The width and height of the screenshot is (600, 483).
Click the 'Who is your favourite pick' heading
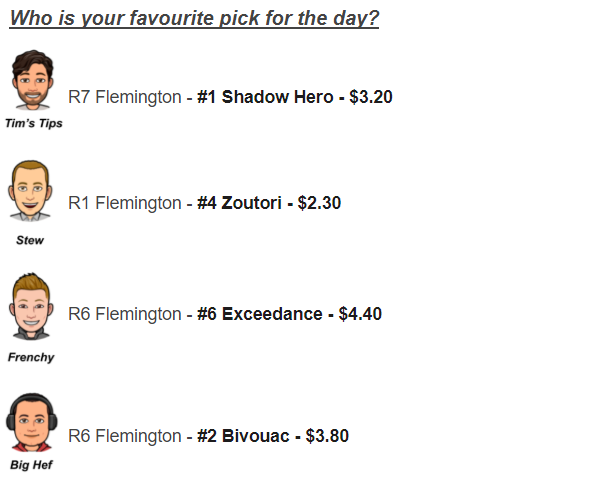(194, 18)
